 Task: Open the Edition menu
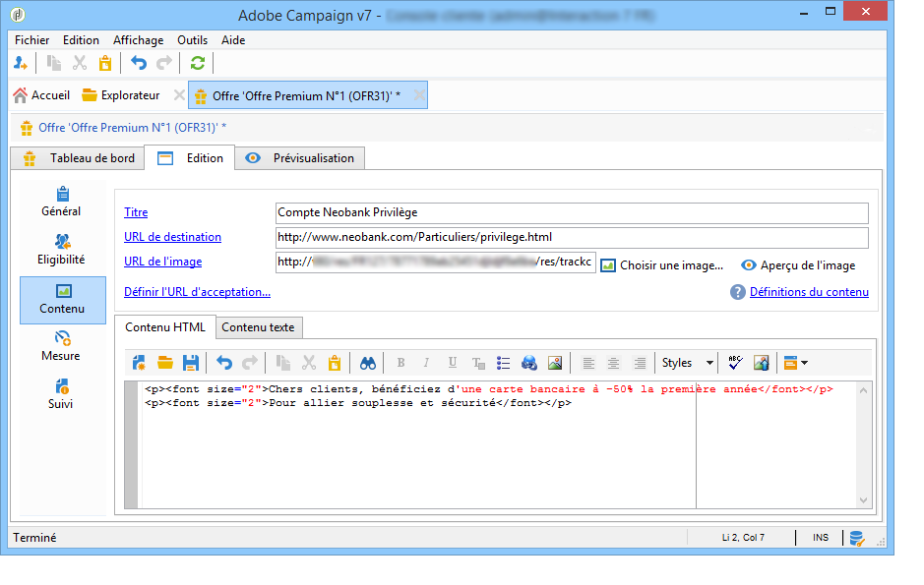(x=81, y=40)
